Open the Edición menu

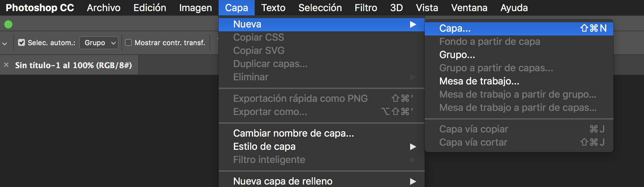[x=150, y=8]
